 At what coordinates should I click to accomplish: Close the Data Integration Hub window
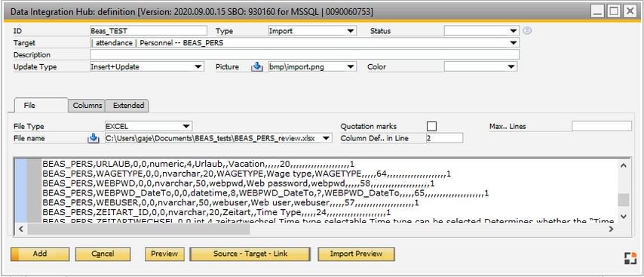pos(629,12)
